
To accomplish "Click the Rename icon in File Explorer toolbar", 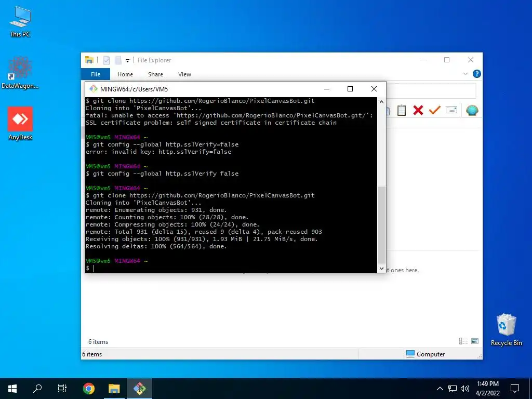I will 451,110.
